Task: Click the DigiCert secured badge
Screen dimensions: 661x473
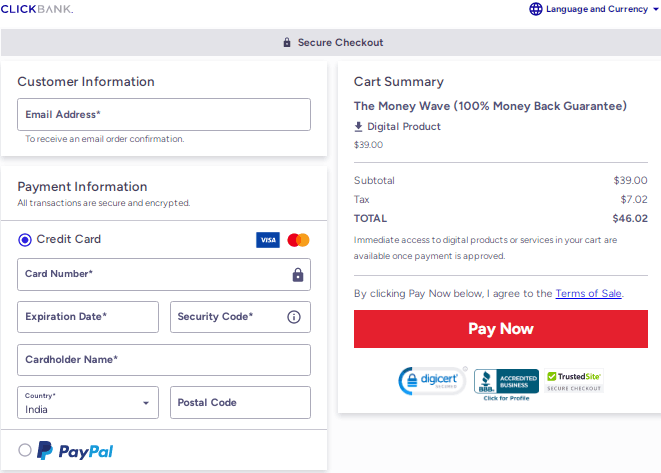Action: pyautogui.click(x=432, y=381)
